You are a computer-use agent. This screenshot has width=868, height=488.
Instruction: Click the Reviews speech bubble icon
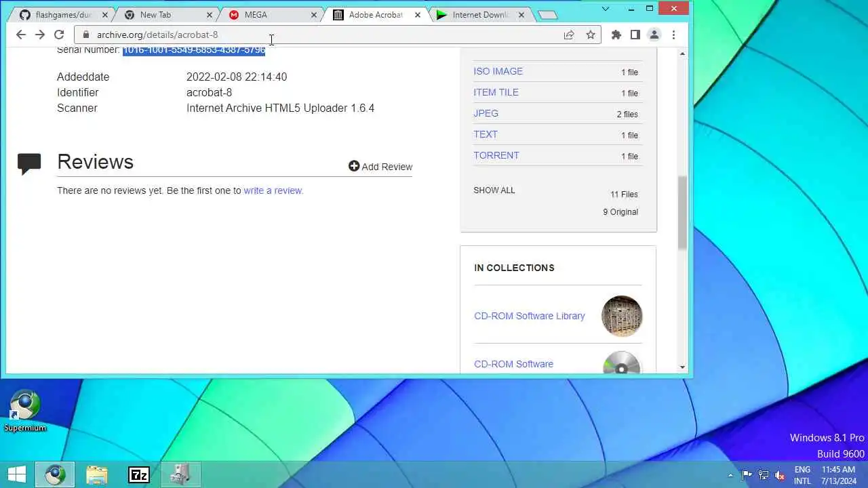(29, 164)
